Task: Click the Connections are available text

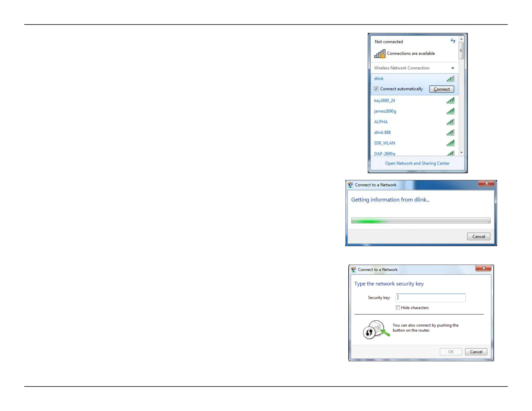Action: click(x=411, y=53)
